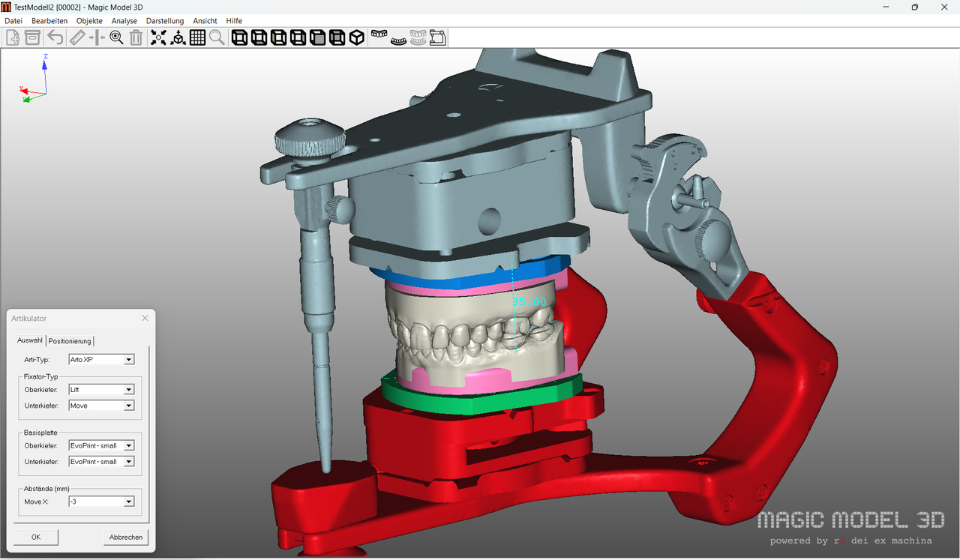Close the Artikulator dialog with X

point(145,319)
